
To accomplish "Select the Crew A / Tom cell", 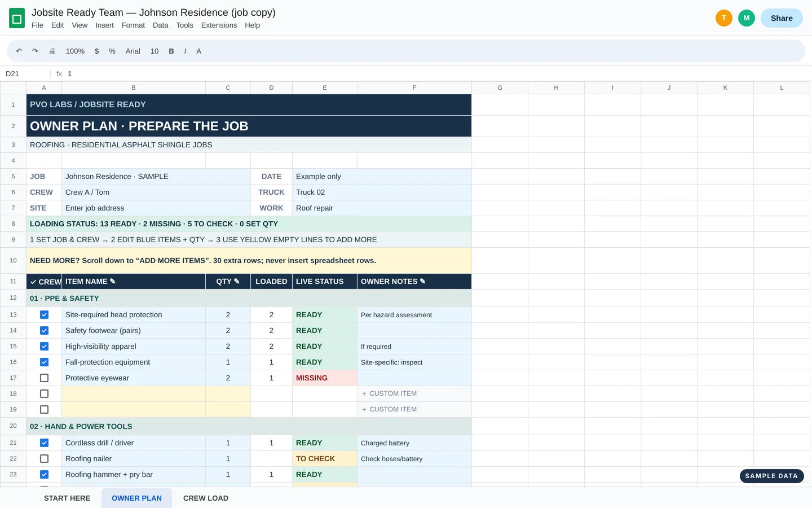I will point(156,192).
